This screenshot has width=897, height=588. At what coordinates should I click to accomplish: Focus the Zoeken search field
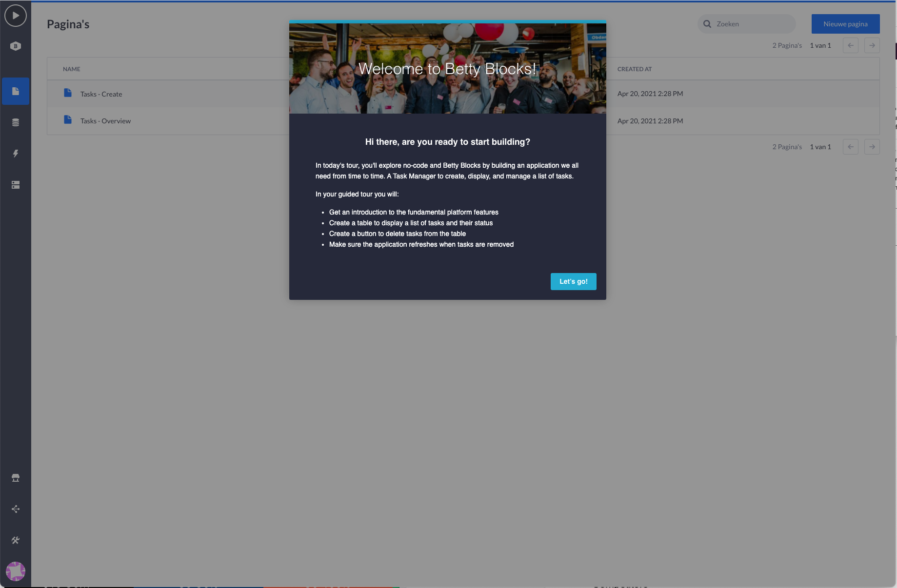tap(747, 24)
